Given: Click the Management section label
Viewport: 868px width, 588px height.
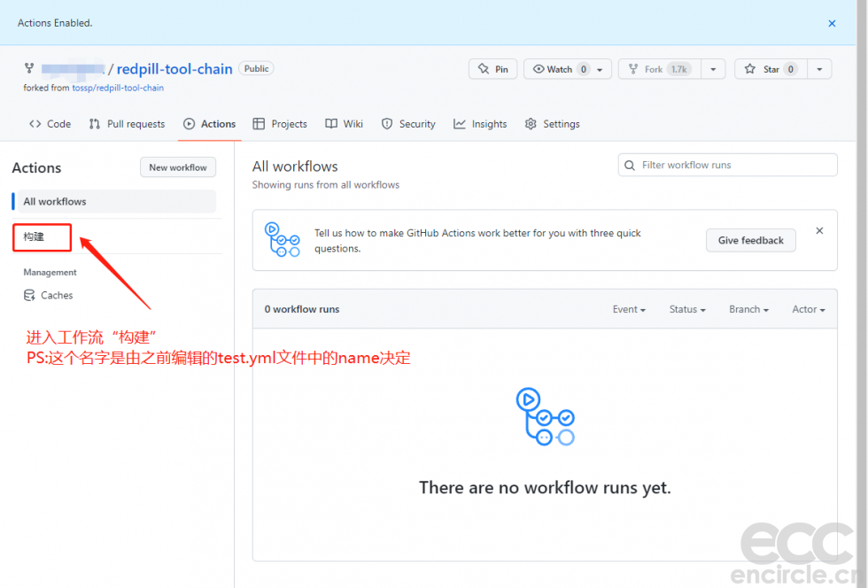Looking at the screenshot, I should coord(50,273).
